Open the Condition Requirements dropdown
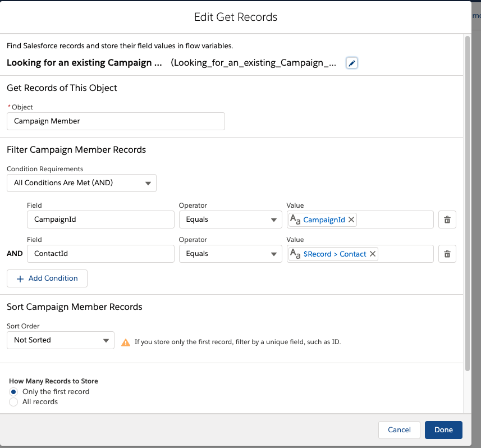Image resolution: width=481 pixels, height=448 pixels. (x=81, y=183)
